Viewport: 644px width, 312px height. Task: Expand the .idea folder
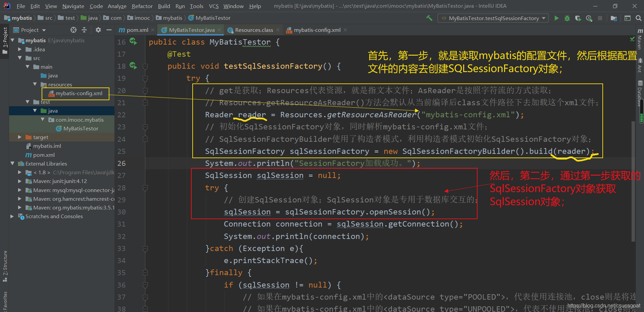[20, 49]
